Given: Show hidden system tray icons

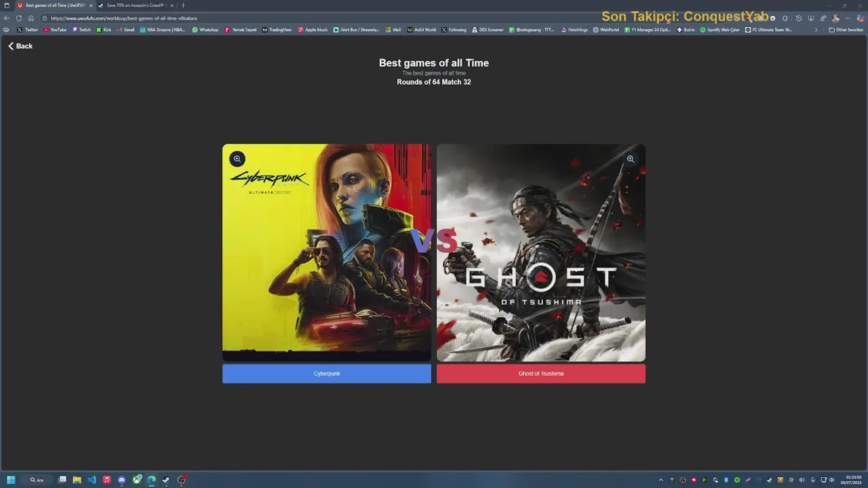Looking at the screenshot, I should pos(661,480).
